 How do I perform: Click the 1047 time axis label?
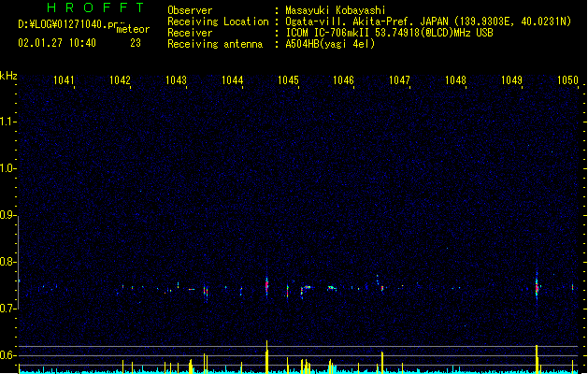click(399, 80)
